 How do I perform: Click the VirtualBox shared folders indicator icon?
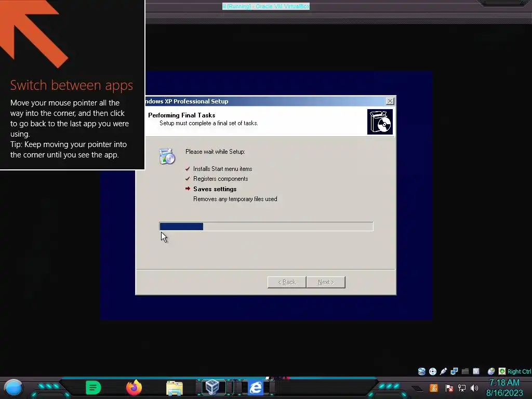(x=465, y=371)
